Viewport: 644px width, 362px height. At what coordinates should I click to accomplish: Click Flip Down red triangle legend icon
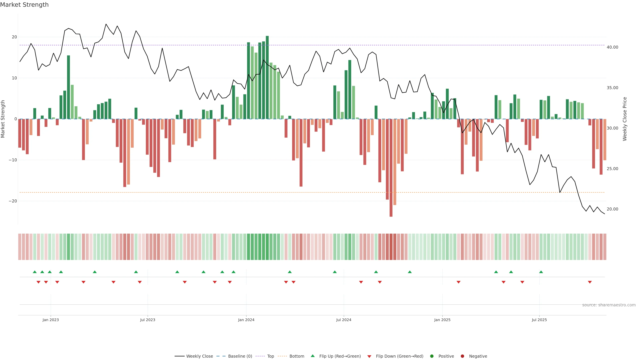(x=369, y=356)
